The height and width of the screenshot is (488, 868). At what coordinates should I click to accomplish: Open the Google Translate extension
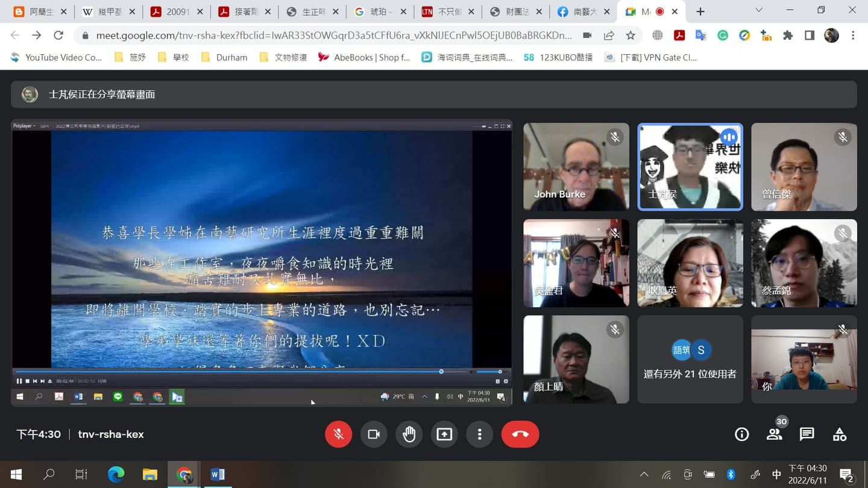pos(701,36)
